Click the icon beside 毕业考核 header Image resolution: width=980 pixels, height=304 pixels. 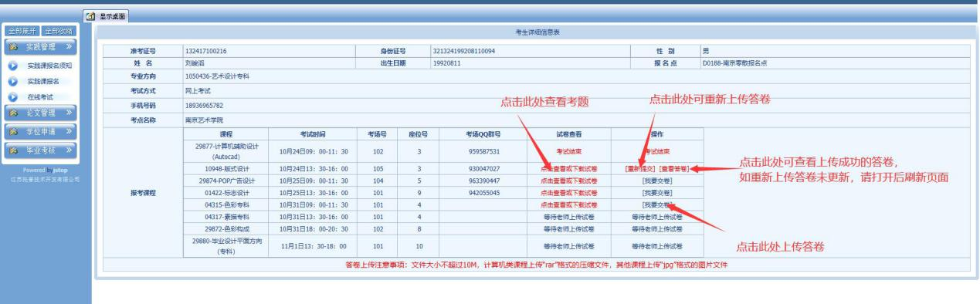pyautogui.click(x=13, y=150)
